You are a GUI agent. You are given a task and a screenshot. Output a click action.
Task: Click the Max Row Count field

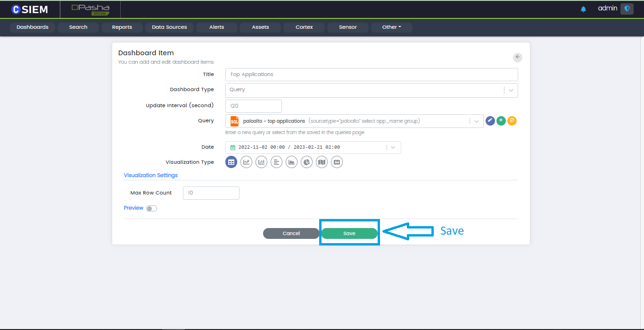coord(211,193)
